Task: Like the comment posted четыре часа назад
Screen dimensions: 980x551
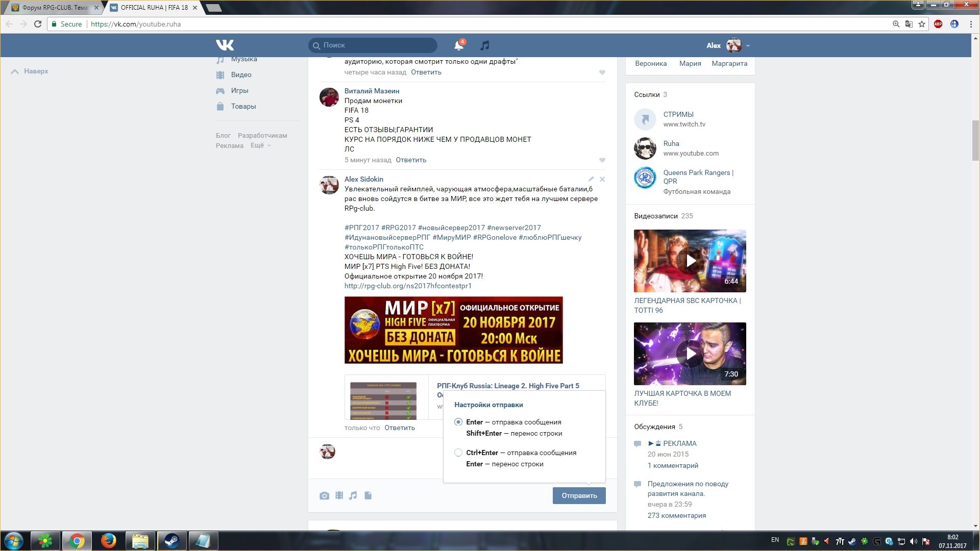Action: coord(602,72)
